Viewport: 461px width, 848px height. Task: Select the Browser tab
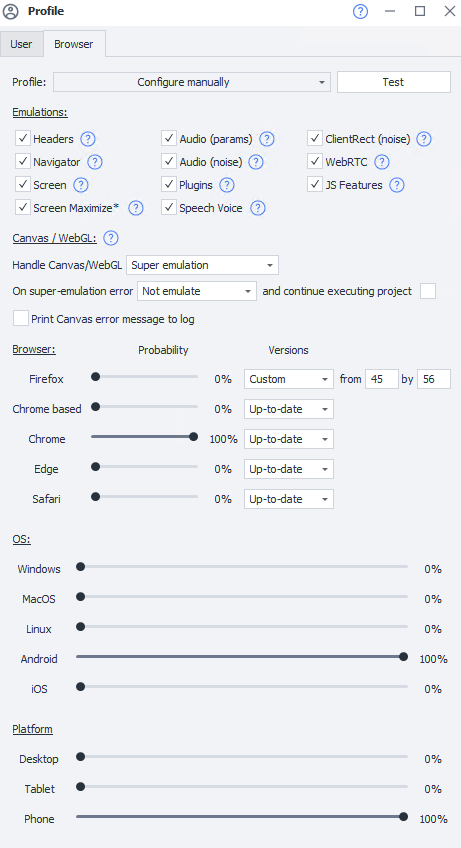click(74, 44)
